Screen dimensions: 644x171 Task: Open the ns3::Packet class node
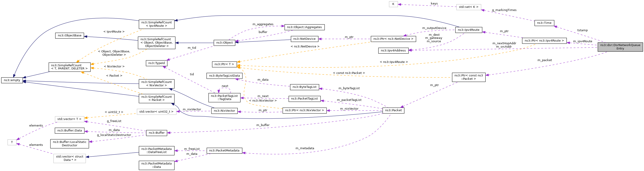pyautogui.click(x=393, y=110)
